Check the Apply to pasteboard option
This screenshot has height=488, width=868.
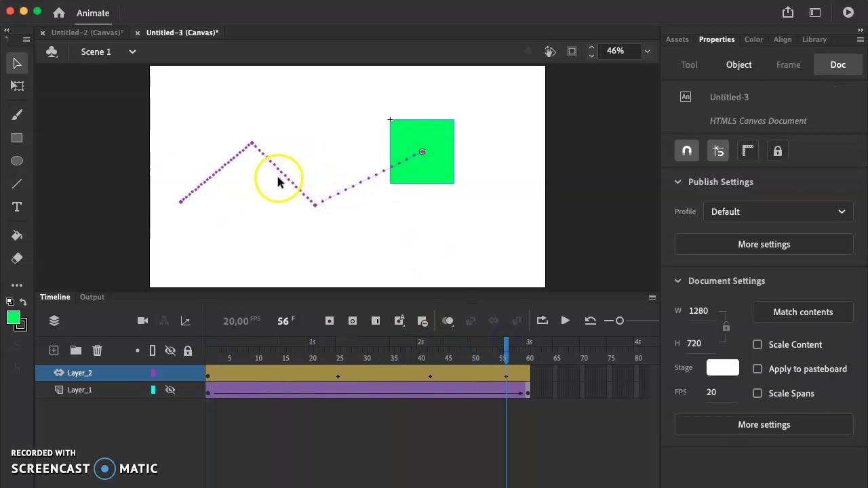click(x=757, y=369)
